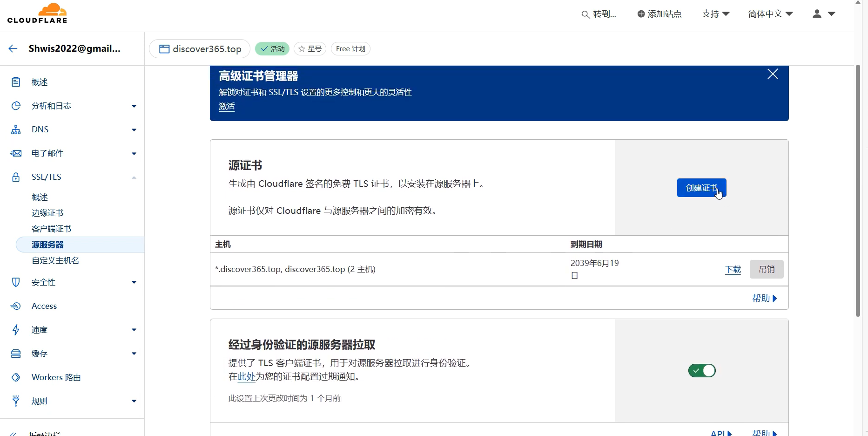Open 边缘证书 submenu item

pyautogui.click(x=47, y=213)
